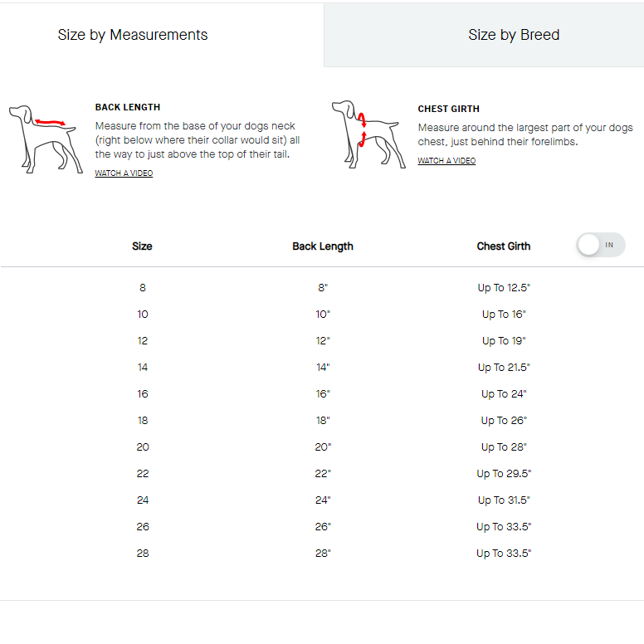Open Watch a Video under Chest Girth
This screenshot has height=644, width=644.
[x=446, y=161]
